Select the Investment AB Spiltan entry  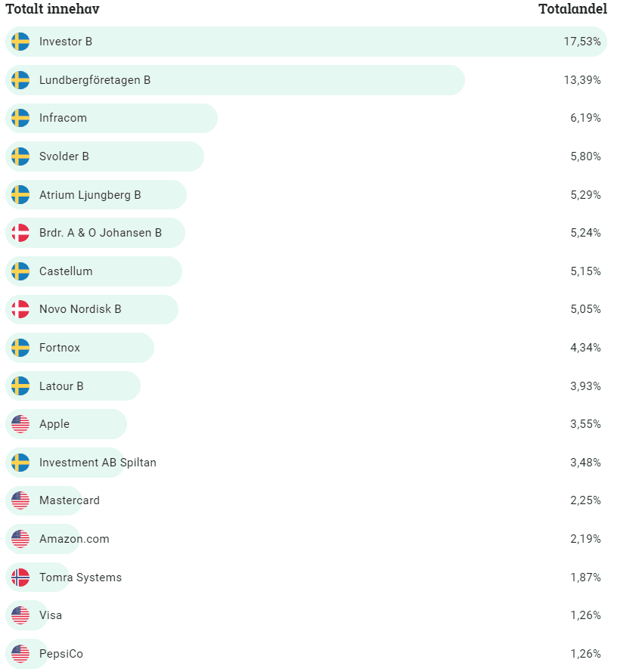(x=98, y=463)
